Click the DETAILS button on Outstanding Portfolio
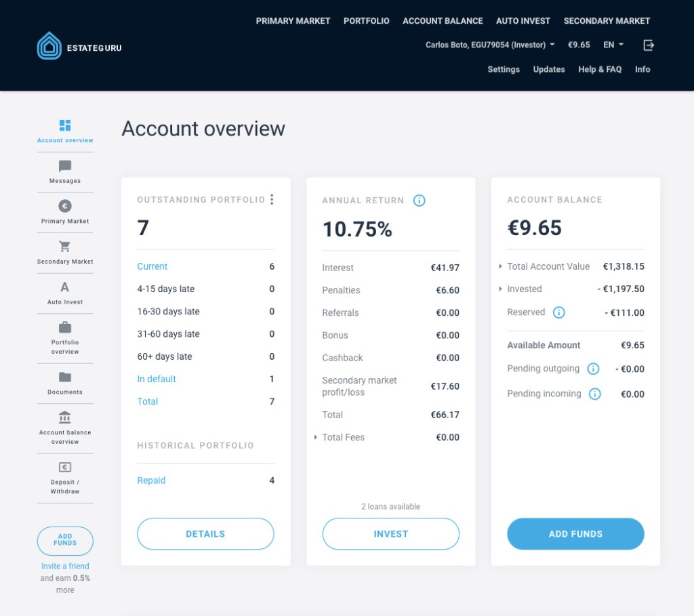Screen dimensions: 694x616 205,534
